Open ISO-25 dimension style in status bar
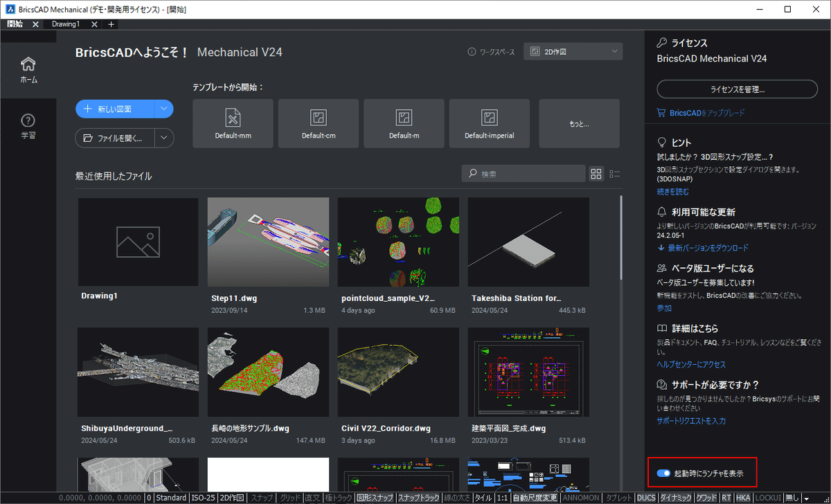Image resolution: width=831 pixels, height=504 pixels. [x=202, y=498]
